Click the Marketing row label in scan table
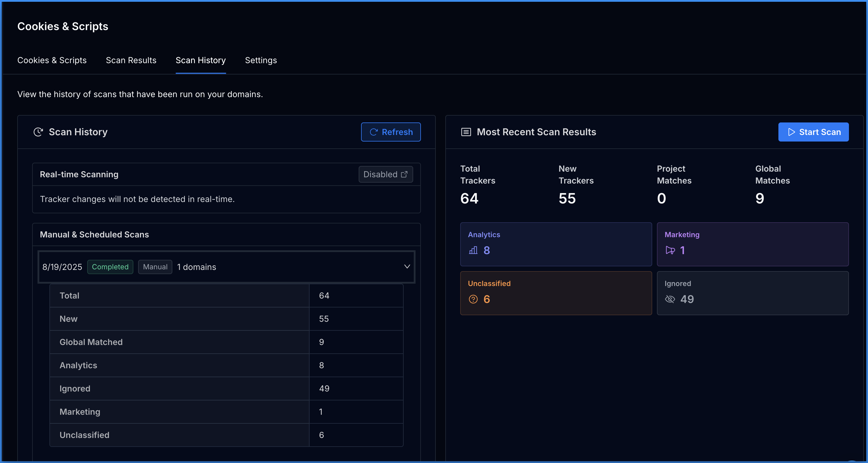Image resolution: width=868 pixels, height=463 pixels. point(80,412)
